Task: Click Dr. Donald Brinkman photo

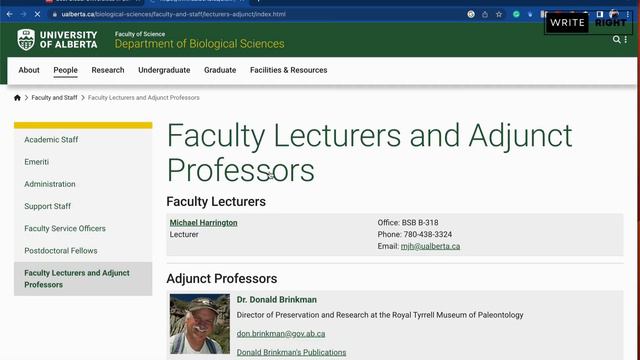Action: coord(200,324)
